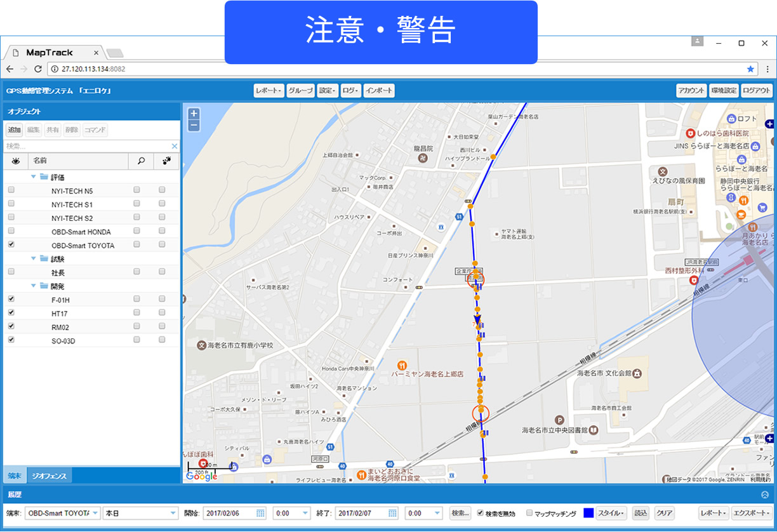
Task: Open the 環境設定 page
Action: (724, 91)
